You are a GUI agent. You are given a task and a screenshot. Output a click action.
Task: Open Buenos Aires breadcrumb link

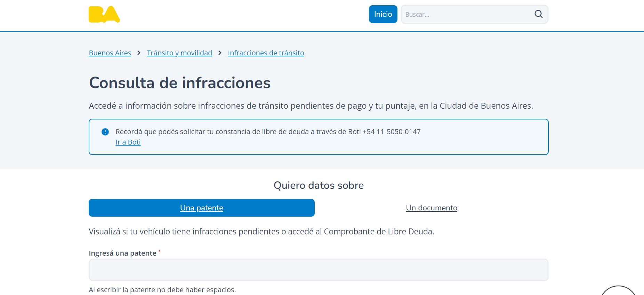[110, 53]
